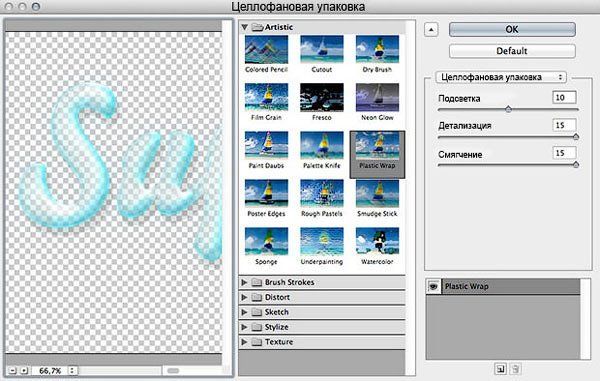This screenshot has width=600, height=381.
Task: Expand the Sketch filter folder
Action: coord(244,312)
